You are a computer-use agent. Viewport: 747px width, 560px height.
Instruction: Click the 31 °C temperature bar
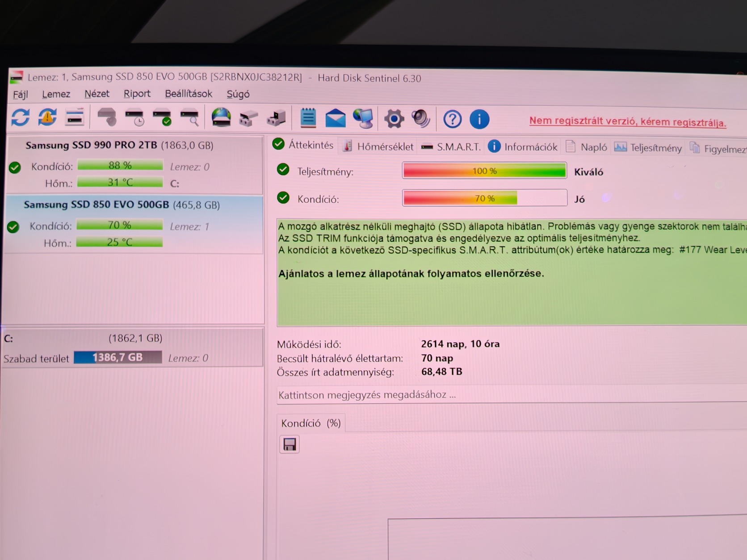click(x=120, y=182)
